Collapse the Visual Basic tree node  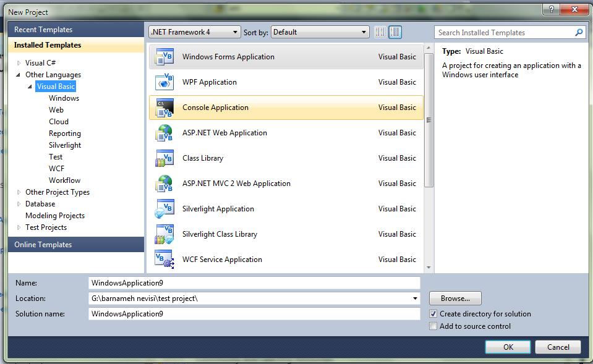(30, 87)
